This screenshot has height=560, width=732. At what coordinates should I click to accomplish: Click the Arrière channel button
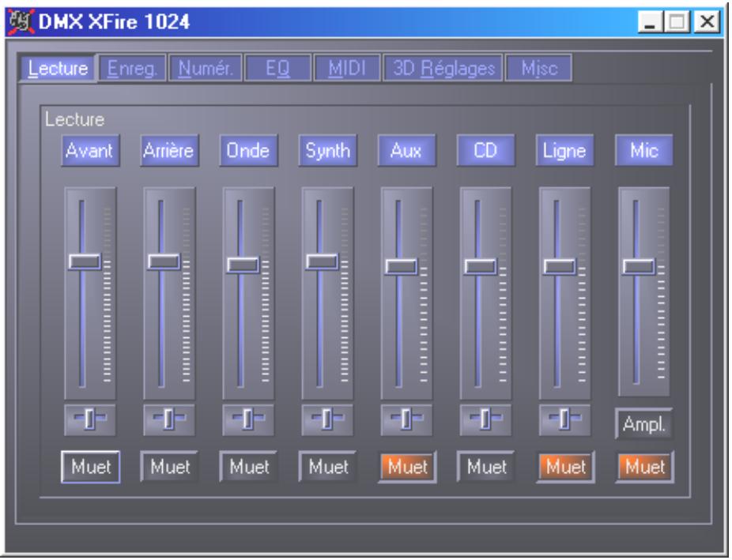tap(169, 151)
